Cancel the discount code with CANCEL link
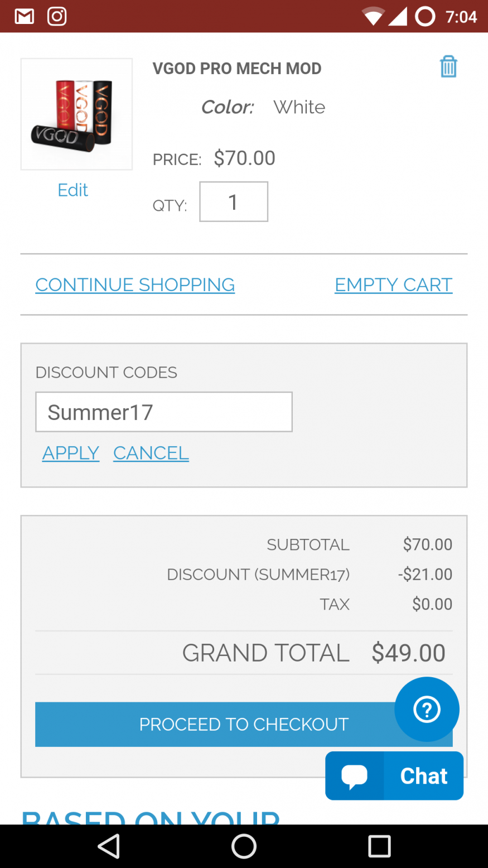488x868 pixels. point(151,453)
